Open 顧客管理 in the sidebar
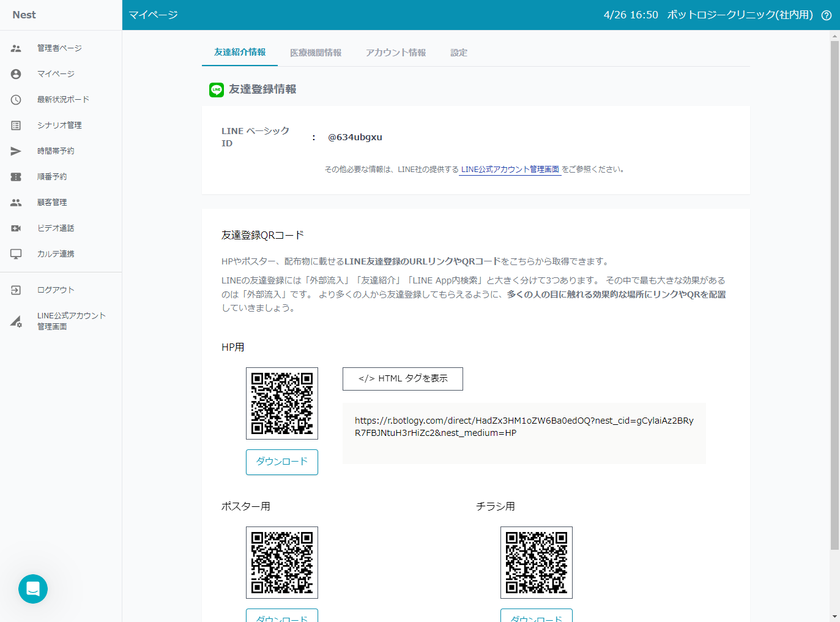Viewport: 840px width, 622px height. (x=52, y=203)
